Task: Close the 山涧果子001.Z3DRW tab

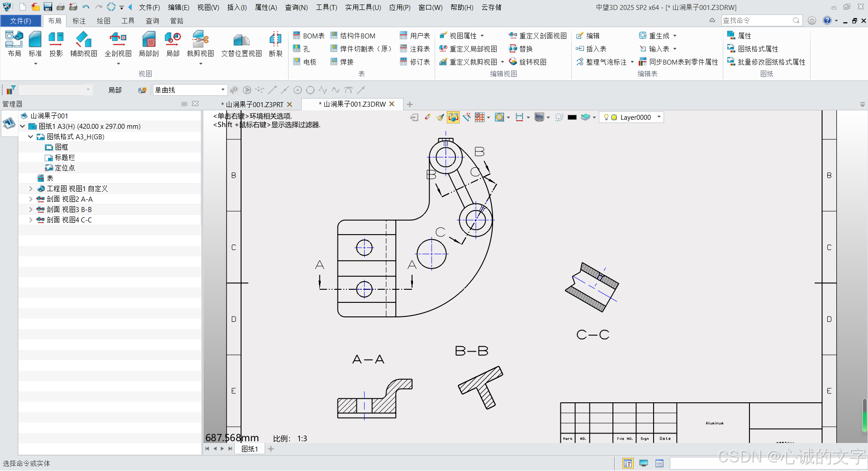Action: point(392,104)
